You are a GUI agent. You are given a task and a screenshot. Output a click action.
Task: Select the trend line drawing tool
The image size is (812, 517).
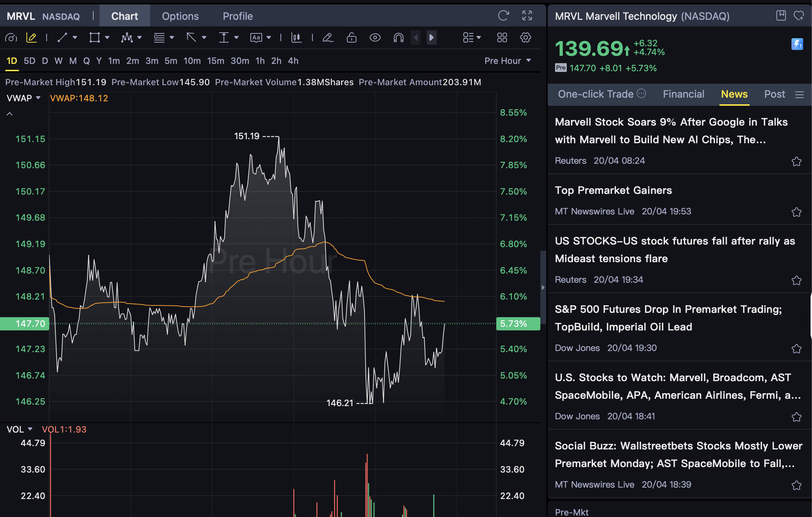pos(62,37)
